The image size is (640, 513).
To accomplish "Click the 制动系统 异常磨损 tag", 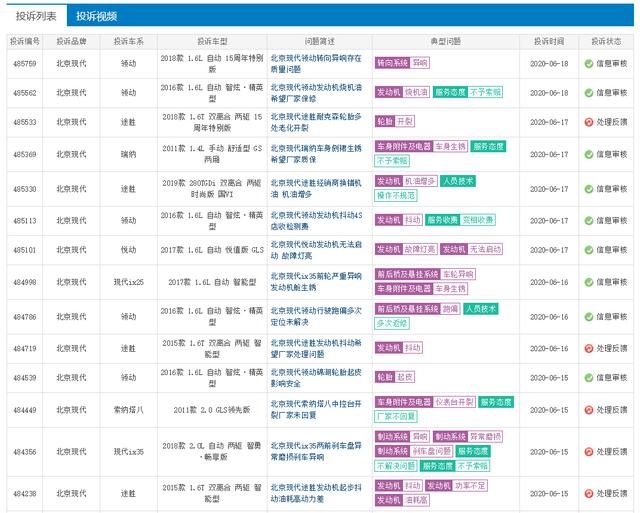I will pyautogui.click(x=468, y=437).
